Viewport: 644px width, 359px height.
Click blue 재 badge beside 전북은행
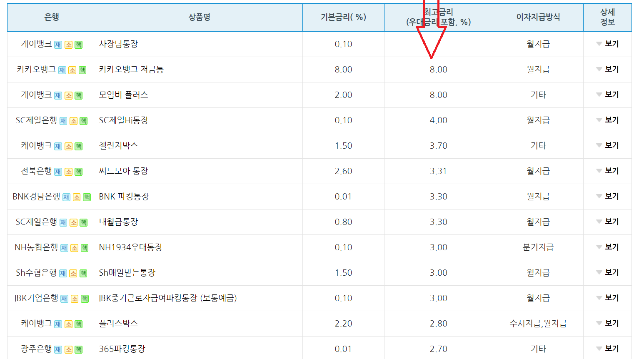pyautogui.click(x=58, y=172)
